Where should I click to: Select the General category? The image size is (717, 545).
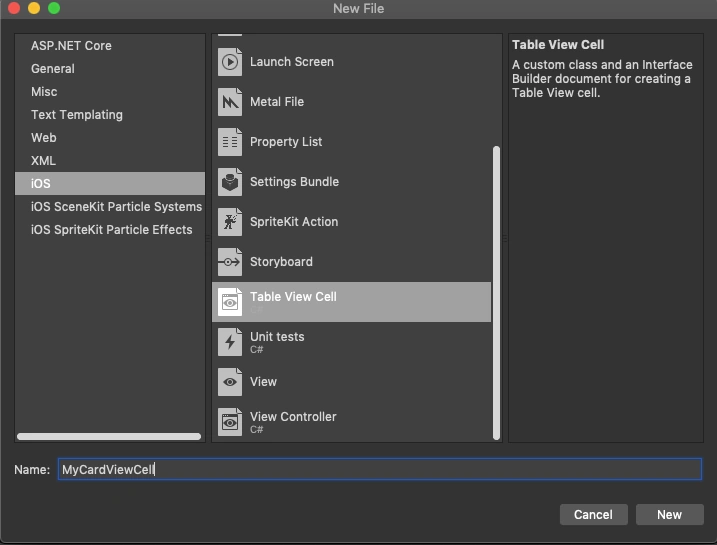pyautogui.click(x=110, y=69)
